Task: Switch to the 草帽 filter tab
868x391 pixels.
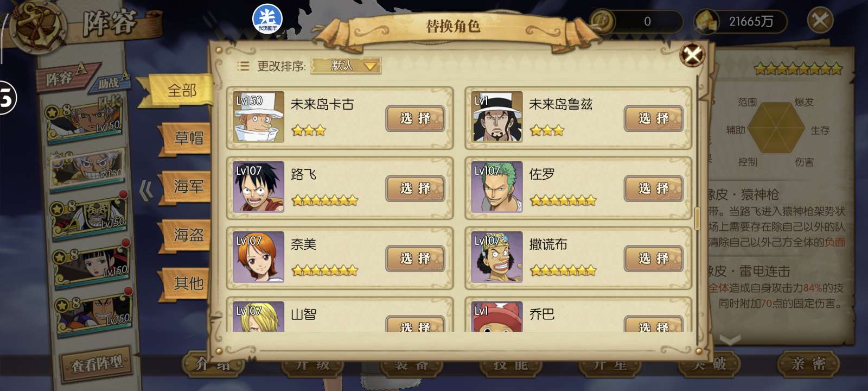Action: click(x=186, y=138)
